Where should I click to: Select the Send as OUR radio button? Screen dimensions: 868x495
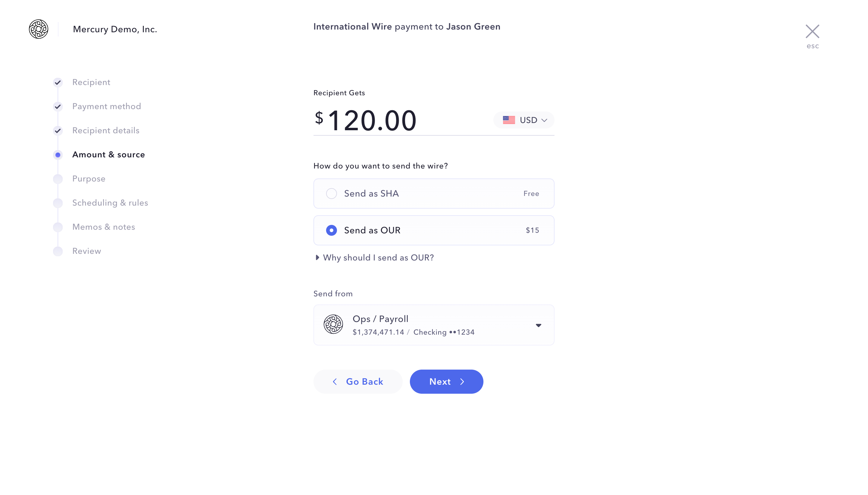331,230
